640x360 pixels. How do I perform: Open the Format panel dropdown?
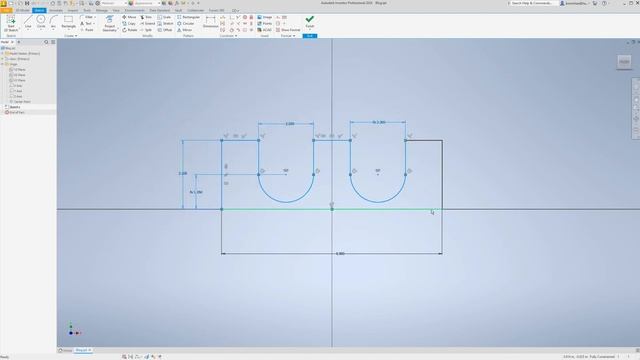288,36
